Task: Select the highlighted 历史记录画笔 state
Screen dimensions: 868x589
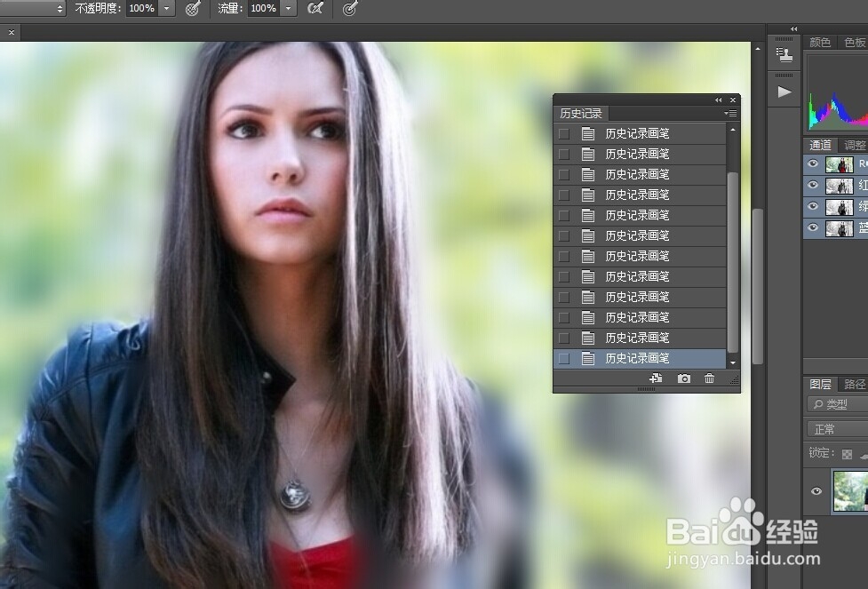Action: 640,359
